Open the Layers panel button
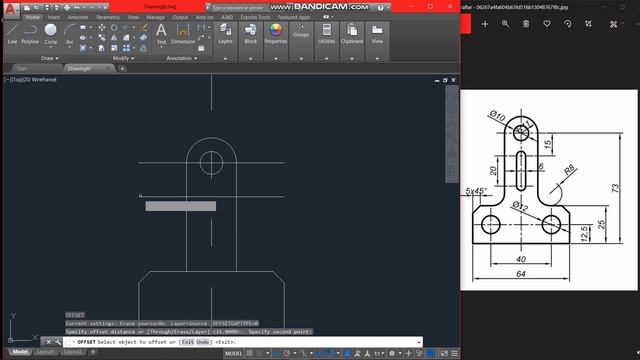The width and height of the screenshot is (640, 360). 225,34
